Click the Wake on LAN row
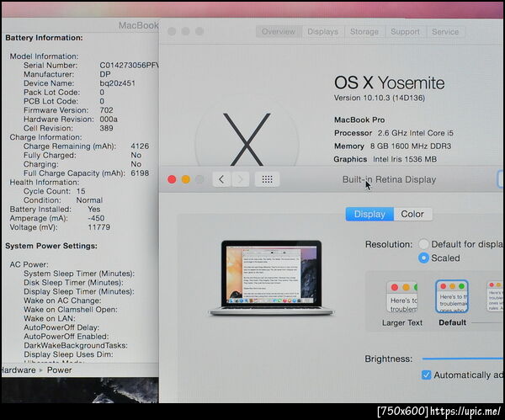The width and height of the screenshot is (505, 420). pyautogui.click(x=50, y=318)
